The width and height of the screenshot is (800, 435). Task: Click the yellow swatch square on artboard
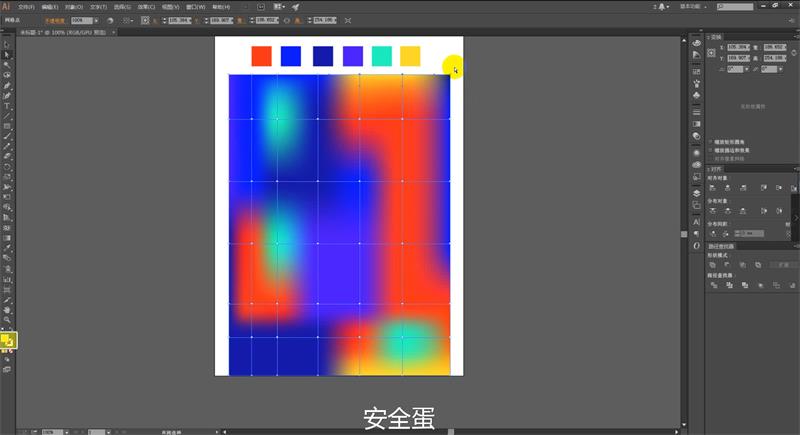[x=410, y=56]
